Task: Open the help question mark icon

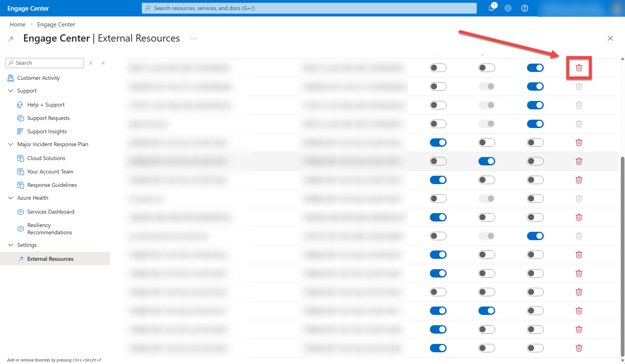Action: click(x=525, y=8)
